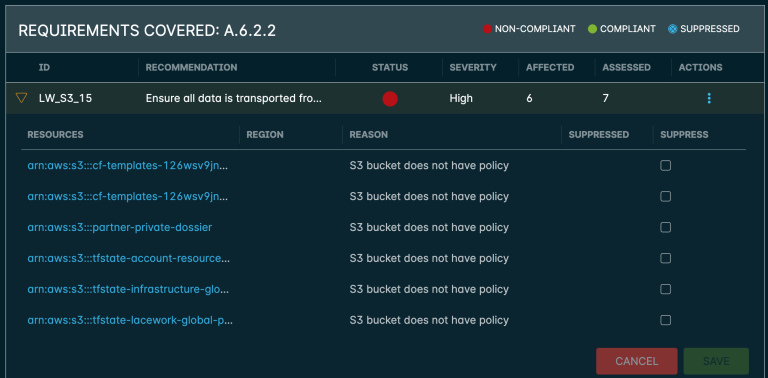Click the SAVE button
The image size is (768, 378).
click(x=716, y=361)
